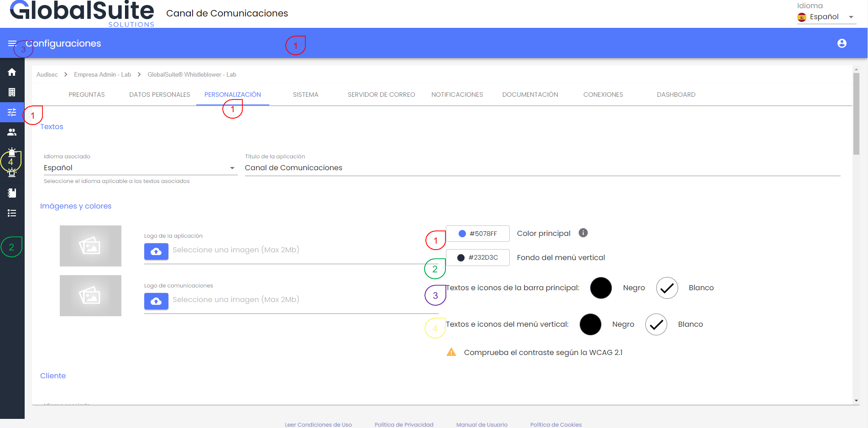Screen dimensions: 868x428
Task: Select the users icon in sidebar
Action: click(12, 132)
